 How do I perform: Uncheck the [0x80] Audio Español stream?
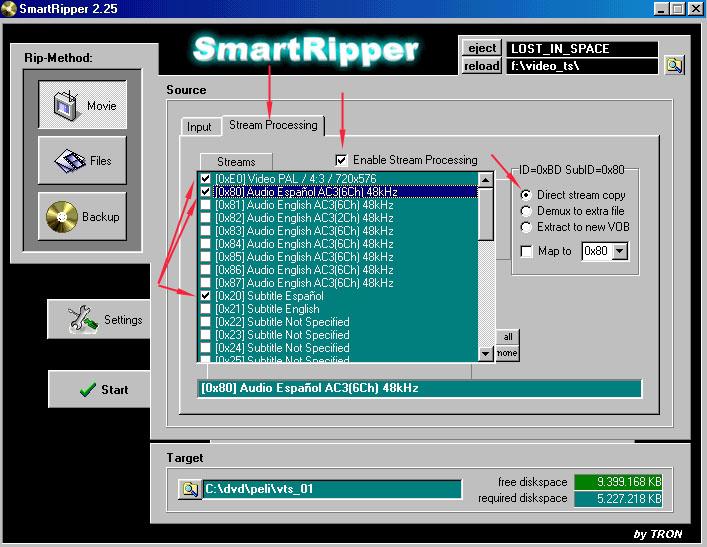pyautogui.click(x=206, y=192)
